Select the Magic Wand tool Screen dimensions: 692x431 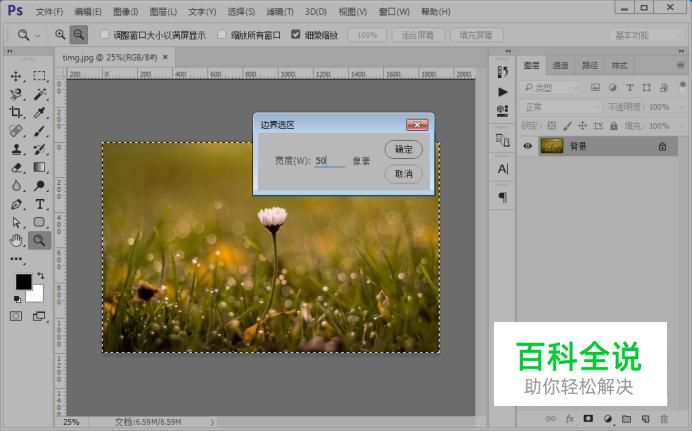click(40, 93)
